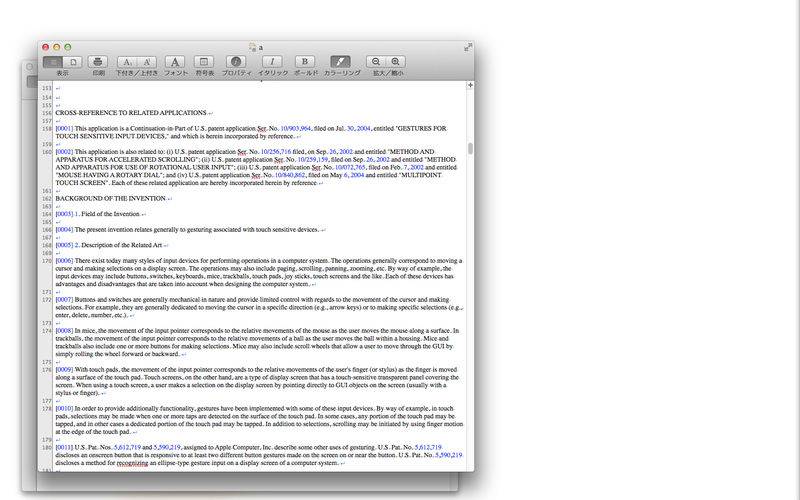800x500 pixels.
Task: Click the text 'Field of the Invention'
Action: 110,214
